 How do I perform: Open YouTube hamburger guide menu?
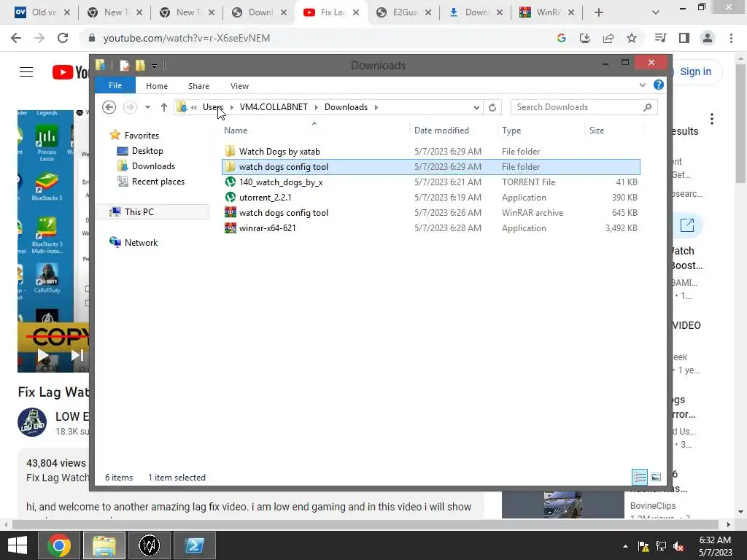tap(26, 72)
